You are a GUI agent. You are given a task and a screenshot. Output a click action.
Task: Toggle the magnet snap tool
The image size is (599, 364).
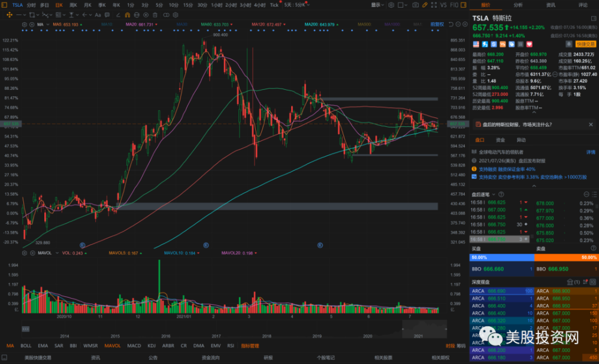(x=127, y=15)
